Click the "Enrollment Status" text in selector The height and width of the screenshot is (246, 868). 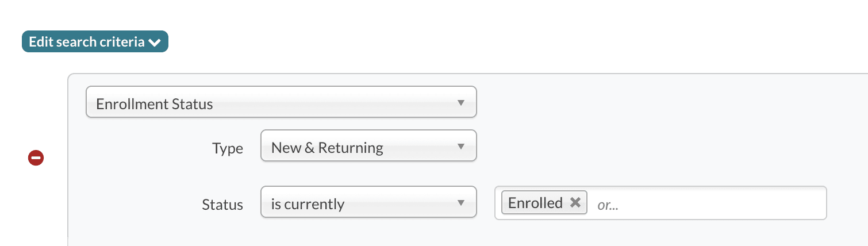pyautogui.click(x=155, y=104)
